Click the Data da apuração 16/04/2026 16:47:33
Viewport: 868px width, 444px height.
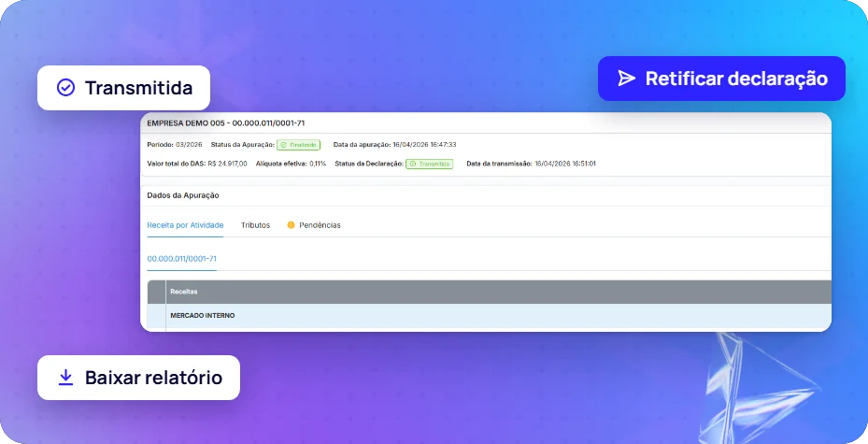click(x=394, y=145)
